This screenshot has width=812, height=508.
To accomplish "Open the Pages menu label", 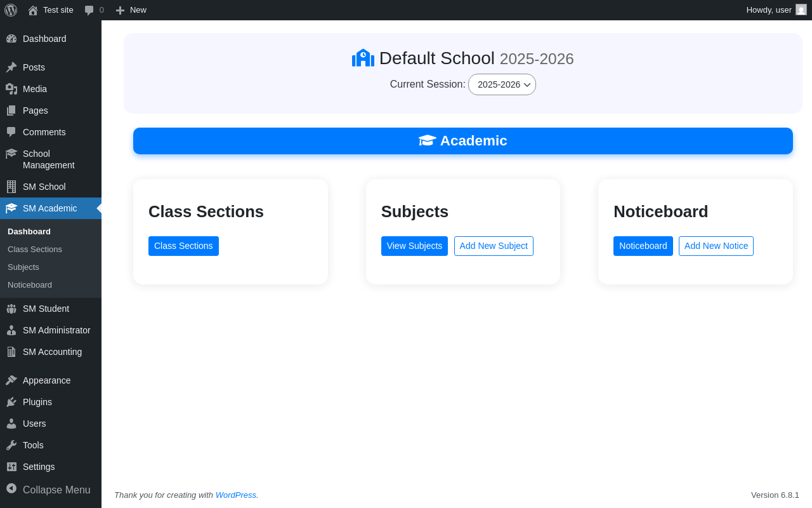I will click(x=36, y=110).
